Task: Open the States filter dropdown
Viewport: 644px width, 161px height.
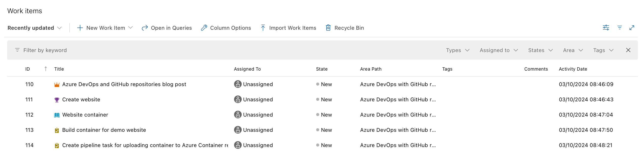Action: click(540, 50)
